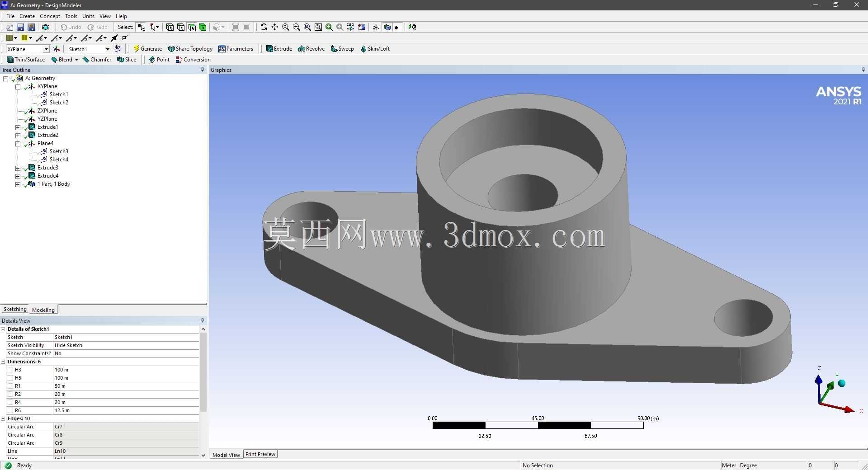Screen dimensions: 868x470
Task: Click the Display Plane toggle icon
Action: point(376,27)
